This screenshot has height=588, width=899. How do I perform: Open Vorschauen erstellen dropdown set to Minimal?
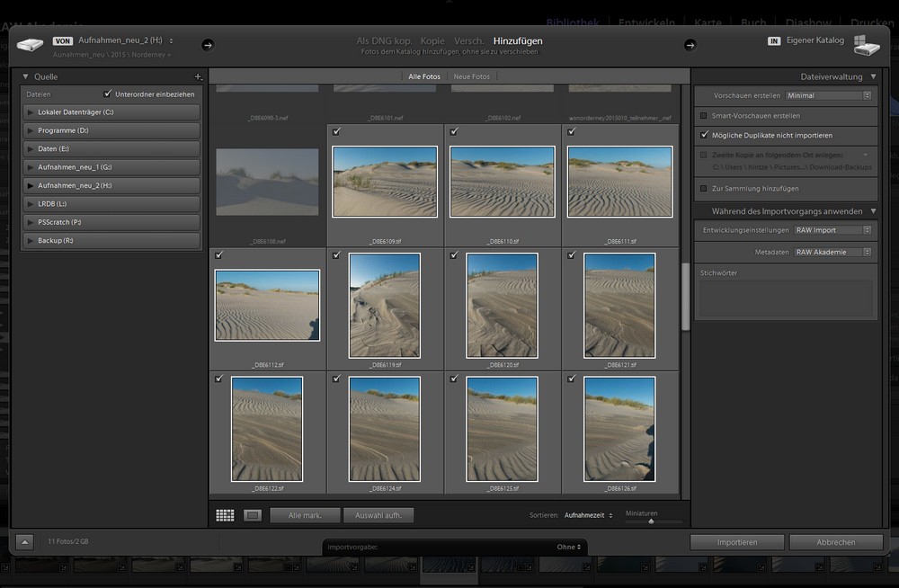click(829, 95)
